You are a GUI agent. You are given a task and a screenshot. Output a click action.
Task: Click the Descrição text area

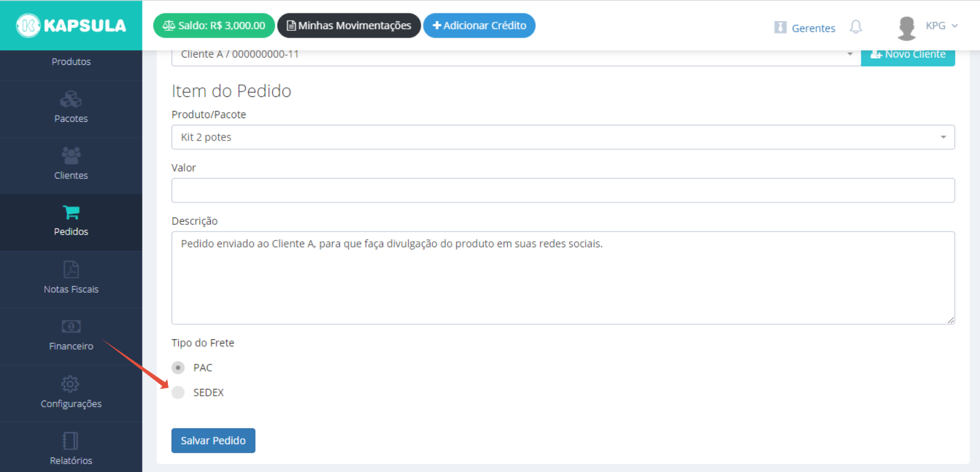point(563,278)
